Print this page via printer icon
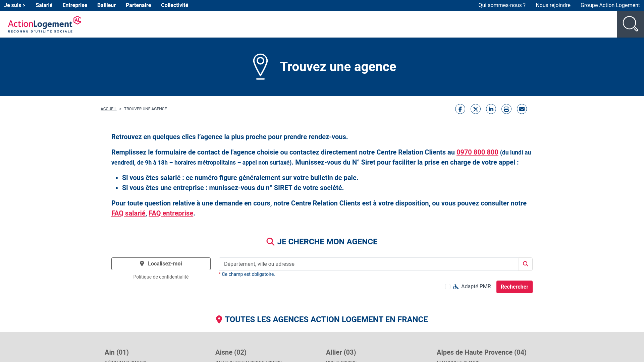This screenshot has width=644, height=362. tap(506, 109)
